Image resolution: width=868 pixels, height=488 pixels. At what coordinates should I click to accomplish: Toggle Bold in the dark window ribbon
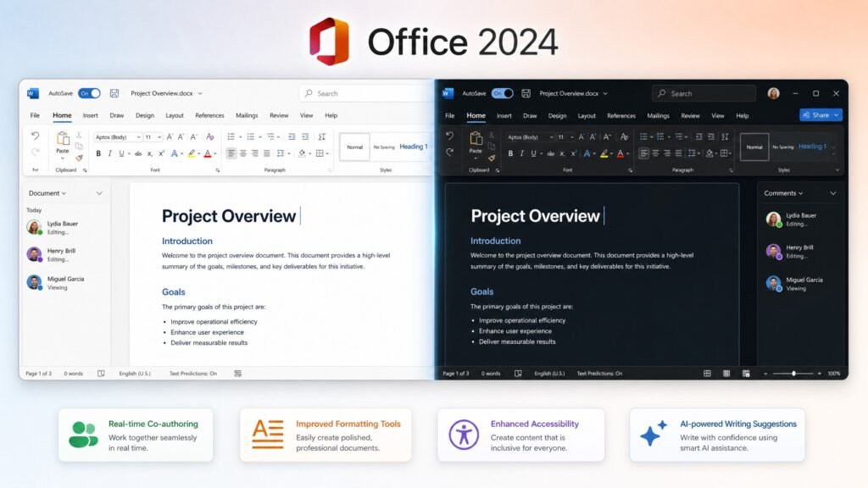pos(510,153)
